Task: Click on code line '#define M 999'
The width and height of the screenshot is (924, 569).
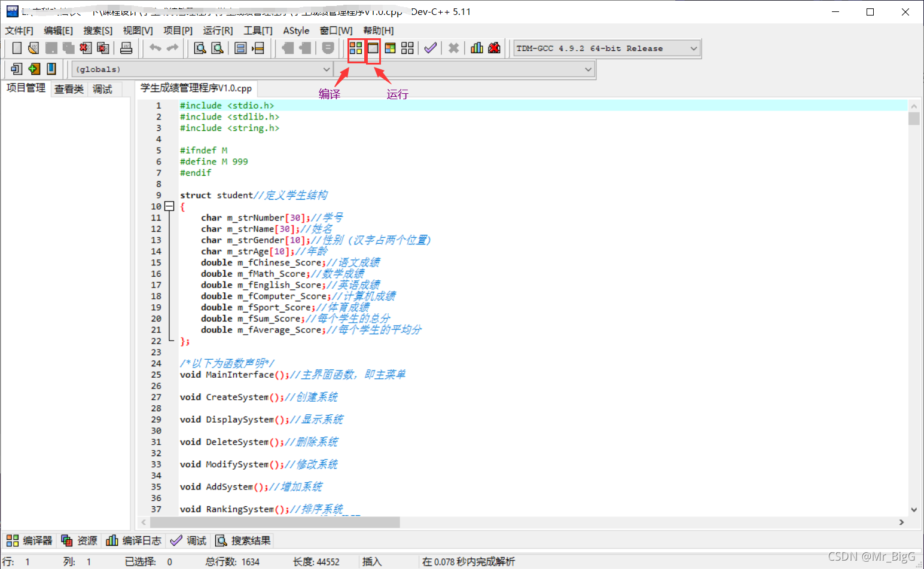Action: 214,161
